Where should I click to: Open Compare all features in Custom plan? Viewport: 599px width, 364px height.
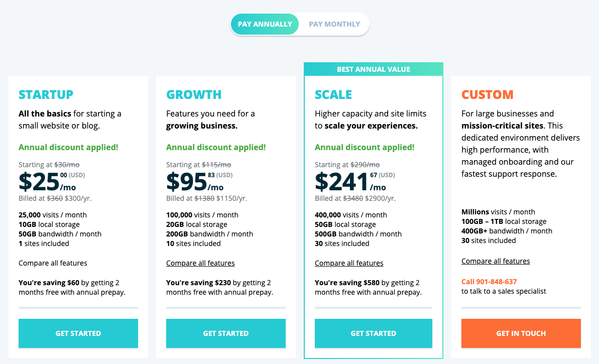point(496,261)
